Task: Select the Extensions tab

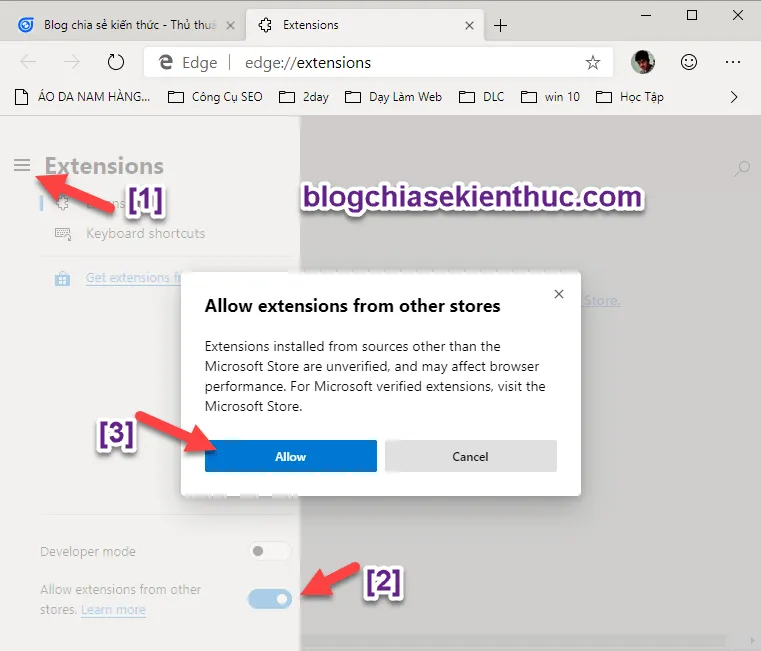Action: [x=365, y=25]
